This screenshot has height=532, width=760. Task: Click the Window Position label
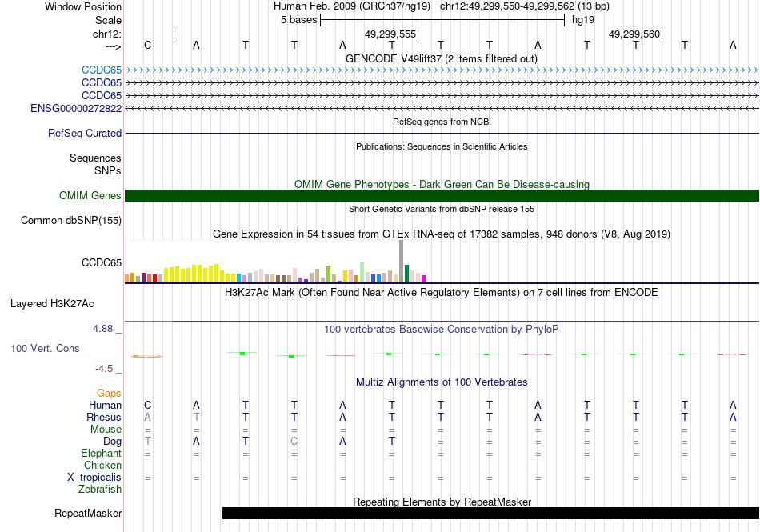point(83,6)
